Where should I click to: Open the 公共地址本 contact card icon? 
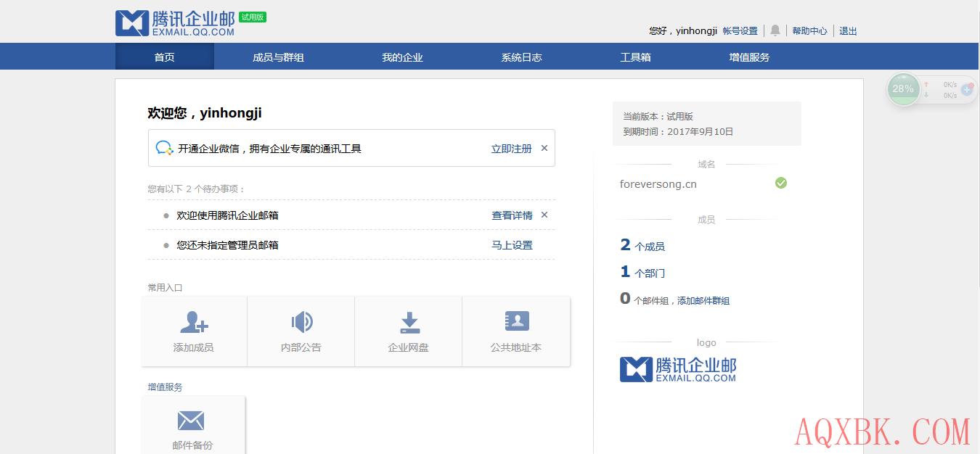(517, 321)
